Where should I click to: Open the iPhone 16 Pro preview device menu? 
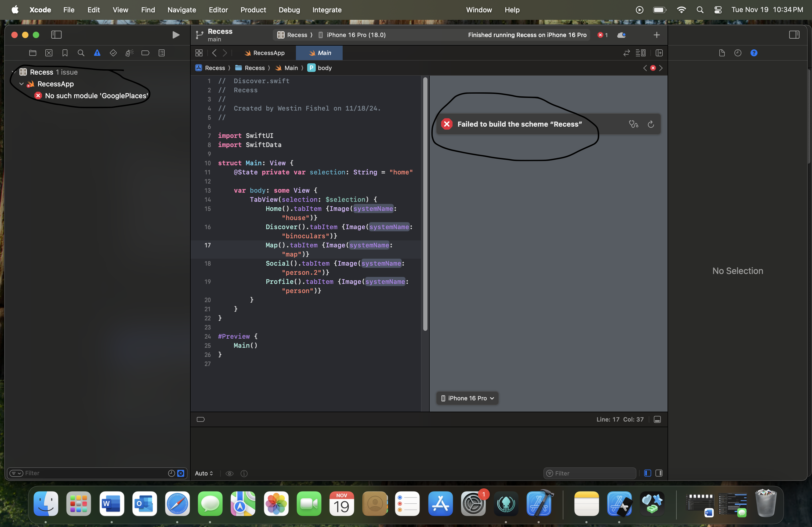[467, 398]
